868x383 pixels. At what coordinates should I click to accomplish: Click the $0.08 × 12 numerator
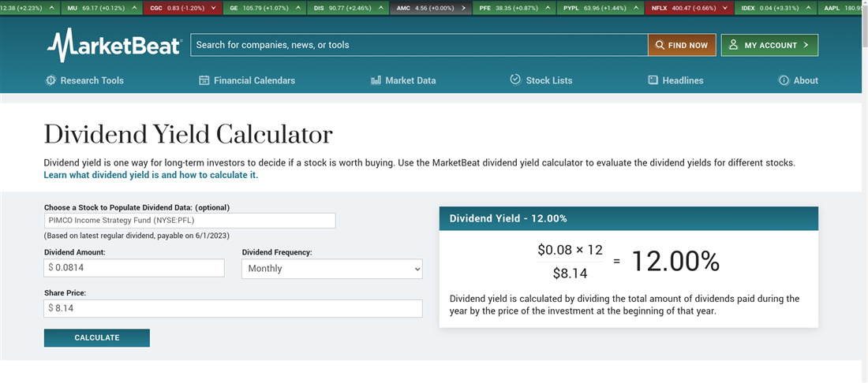(x=570, y=250)
